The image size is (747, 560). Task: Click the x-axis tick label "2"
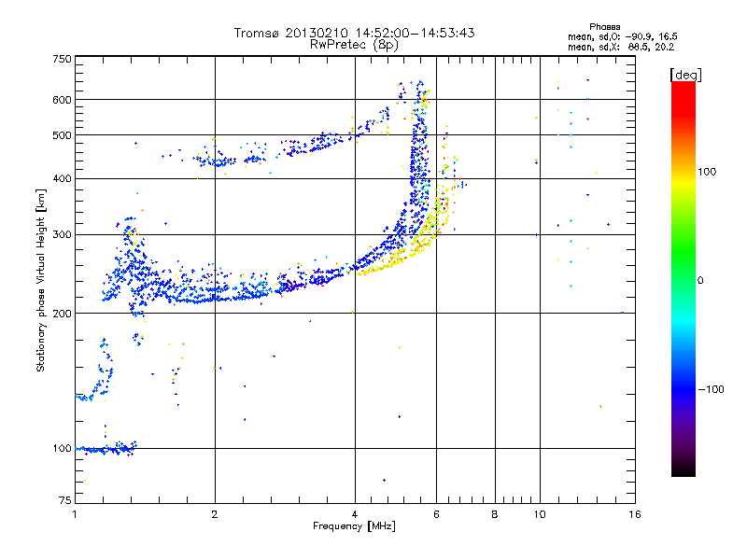pos(215,514)
